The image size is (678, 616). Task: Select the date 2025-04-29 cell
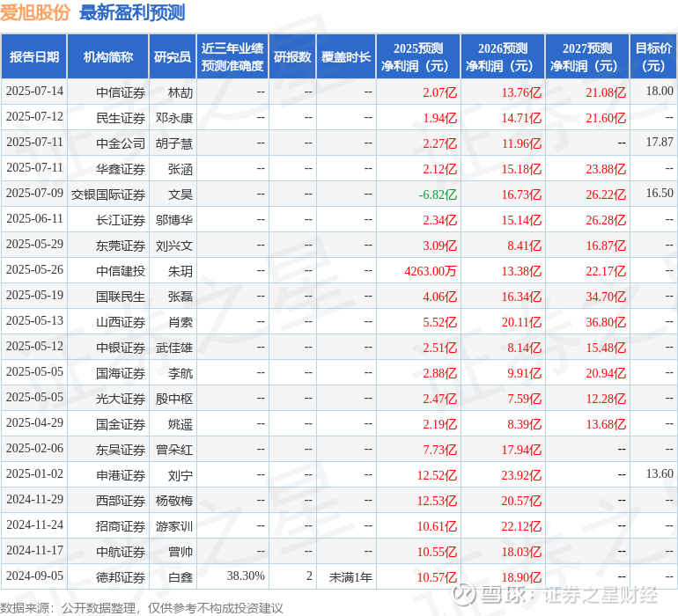(x=34, y=422)
